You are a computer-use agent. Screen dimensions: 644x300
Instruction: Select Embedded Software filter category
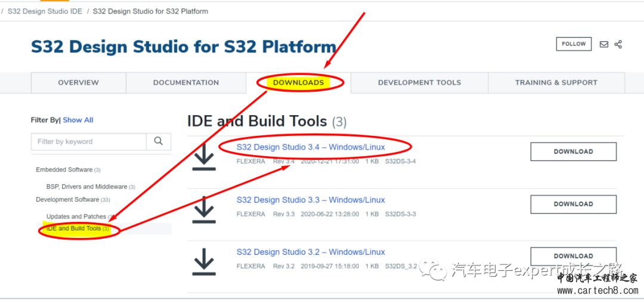(x=68, y=170)
